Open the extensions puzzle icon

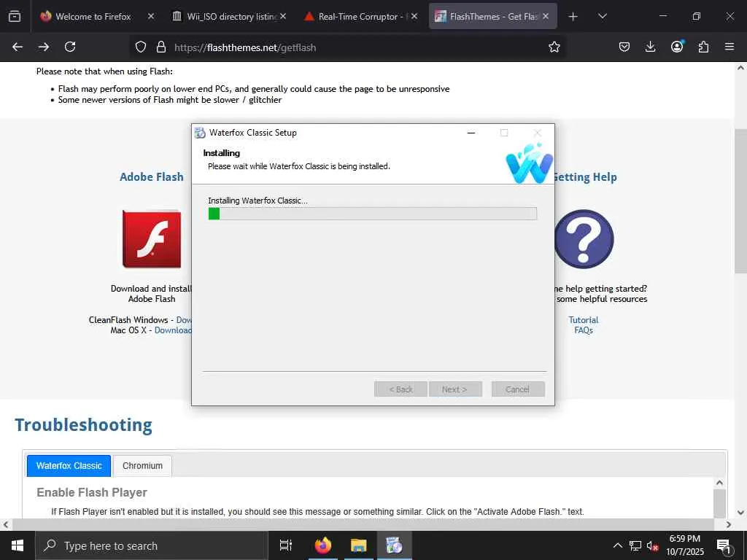click(x=703, y=47)
